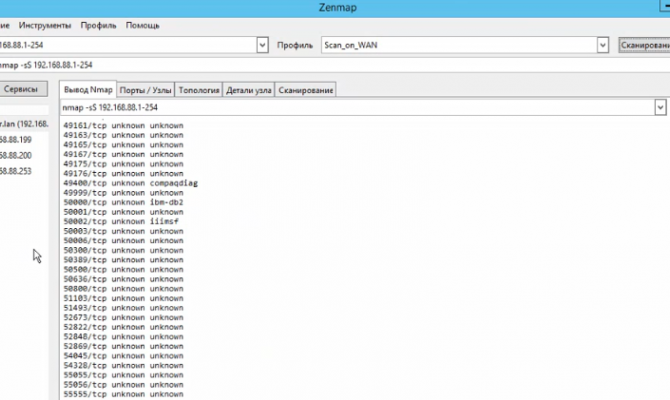The image size is (670, 400).
Task: Click the target field with 168.88.1-254
Action: point(127,45)
